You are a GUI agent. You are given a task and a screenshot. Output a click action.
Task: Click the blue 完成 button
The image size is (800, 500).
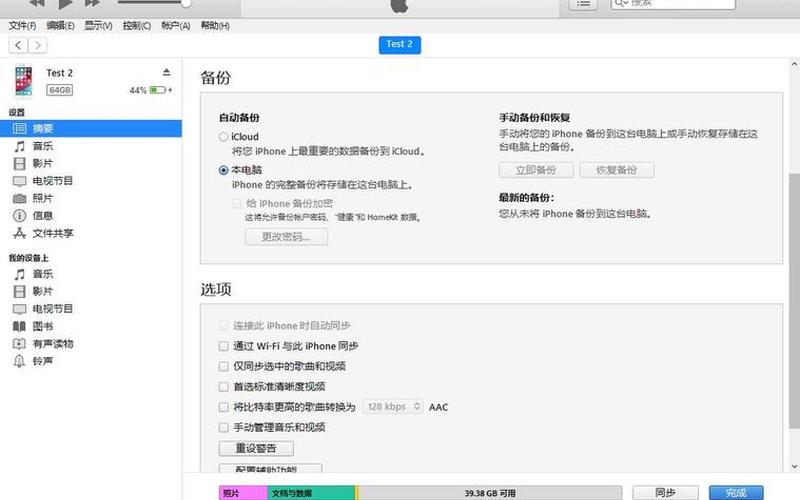(736, 493)
